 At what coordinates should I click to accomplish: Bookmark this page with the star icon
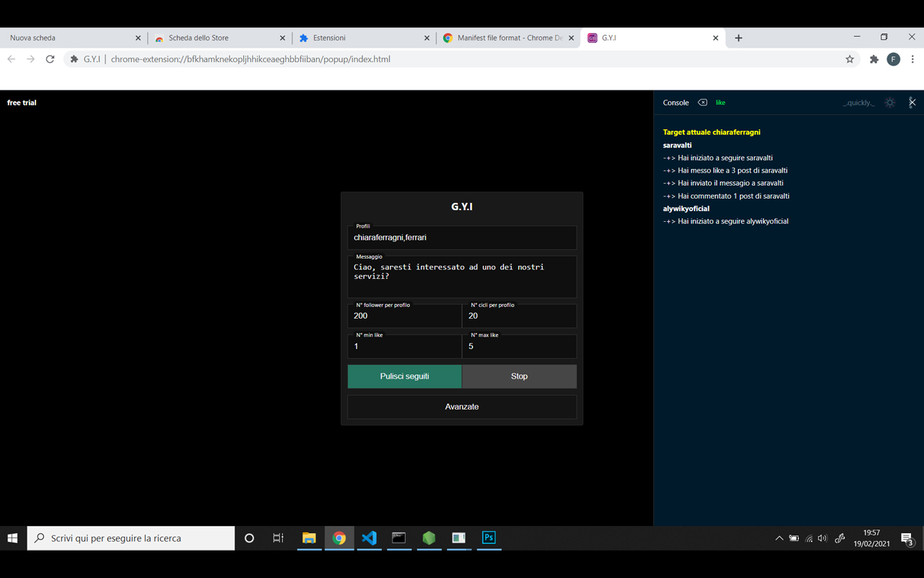pyautogui.click(x=850, y=59)
